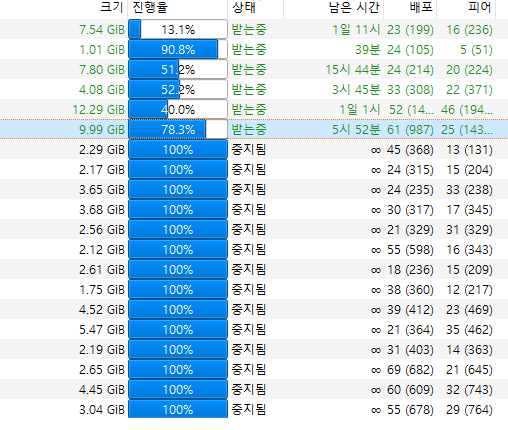Select the 1.01 GiB downloading torrent

pyautogui.click(x=254, y=49)
